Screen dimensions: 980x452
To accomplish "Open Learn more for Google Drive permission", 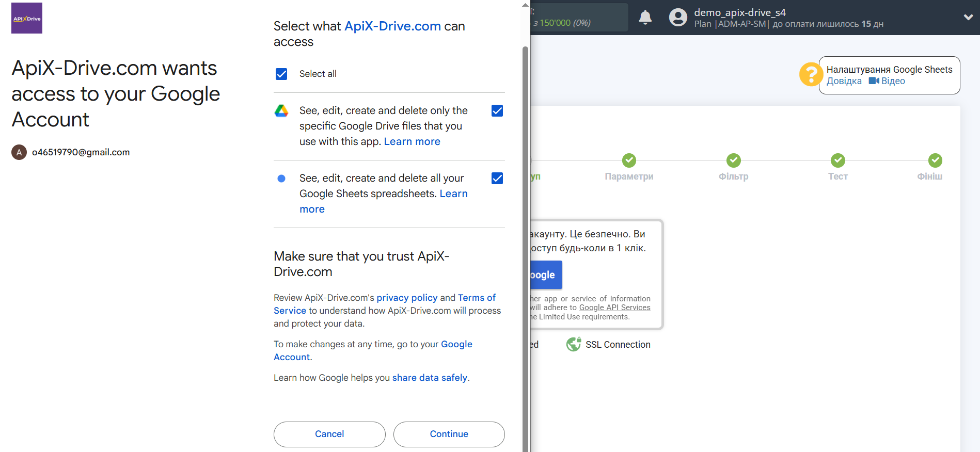I will 412,141.
